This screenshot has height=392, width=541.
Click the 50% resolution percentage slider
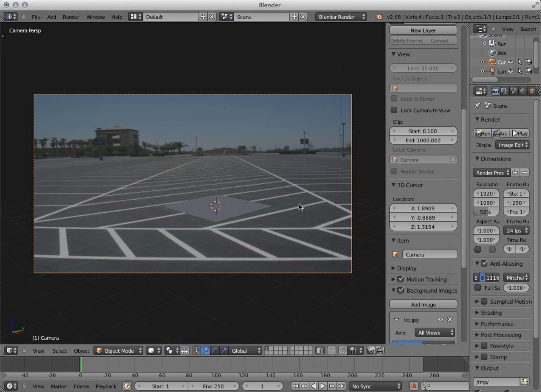pyautogui.click(x=486, y=212)
